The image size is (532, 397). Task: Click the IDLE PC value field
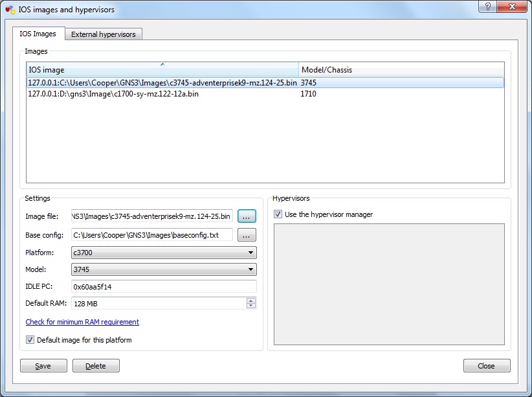point(164,287)
